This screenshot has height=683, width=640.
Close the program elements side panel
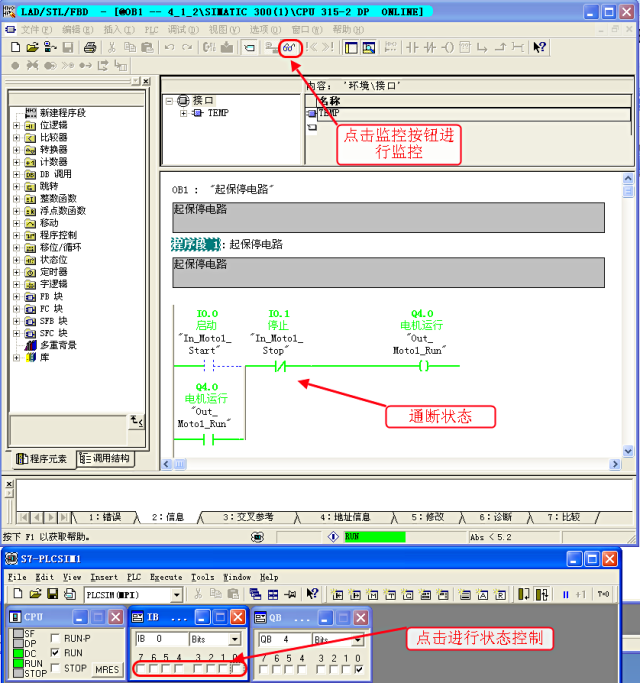(x=146, y=81)
